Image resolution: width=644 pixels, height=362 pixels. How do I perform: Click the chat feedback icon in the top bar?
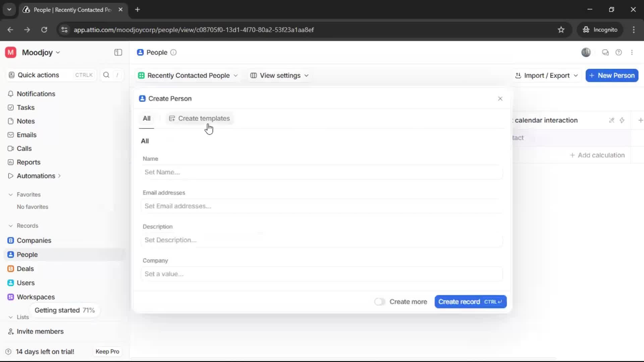(605, 52)
